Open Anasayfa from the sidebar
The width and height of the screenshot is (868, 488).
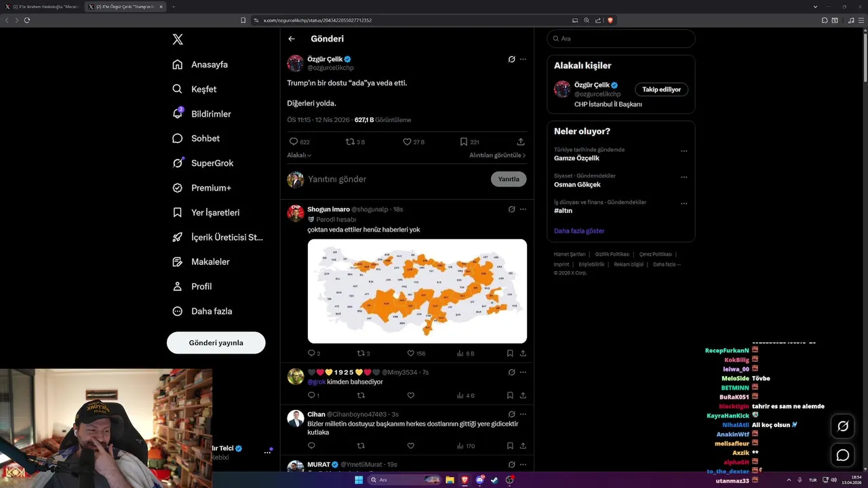(x=200, y=64)
